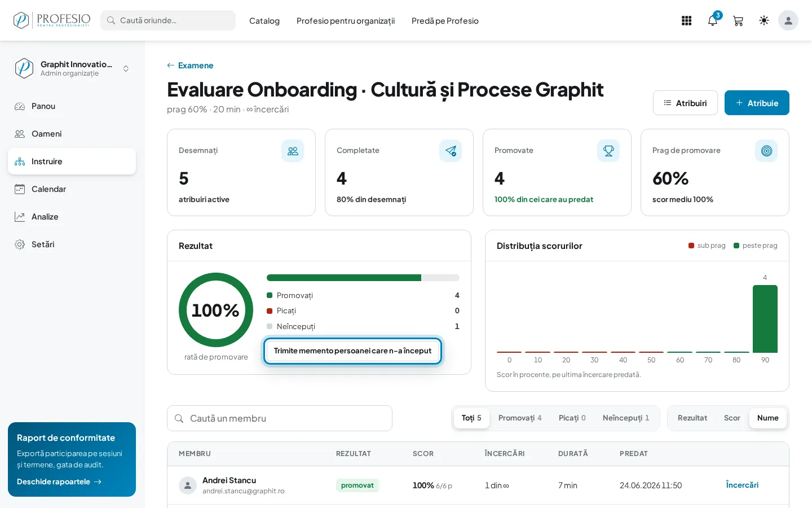Click the Prag de promovare target icon
Screen dimensions: 812x508
pos(766,151)
